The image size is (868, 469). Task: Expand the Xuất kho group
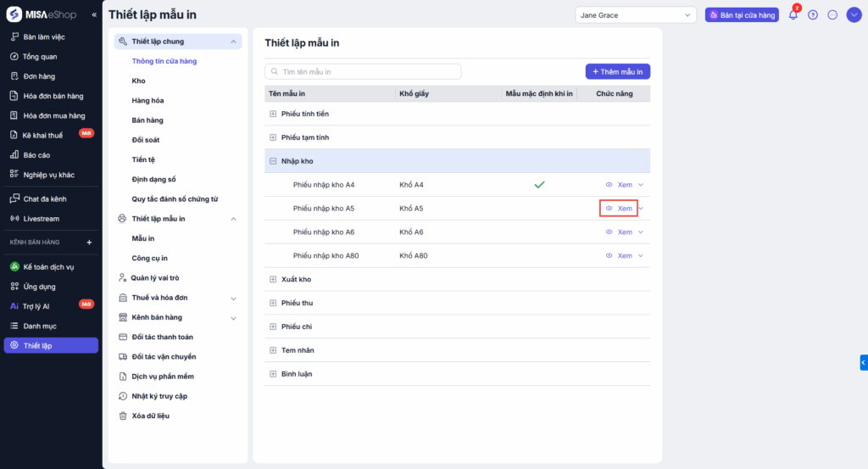point(273,279)
